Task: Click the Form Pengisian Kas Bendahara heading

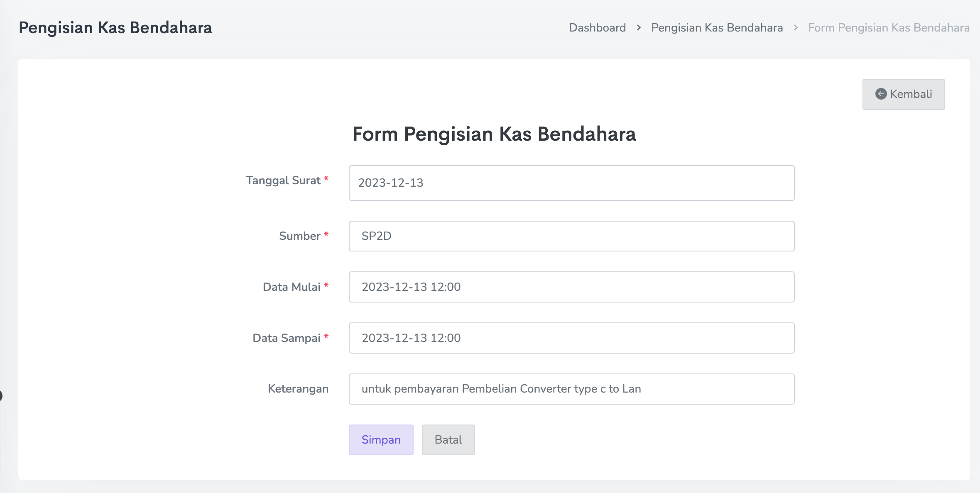Action: (494, 134)
